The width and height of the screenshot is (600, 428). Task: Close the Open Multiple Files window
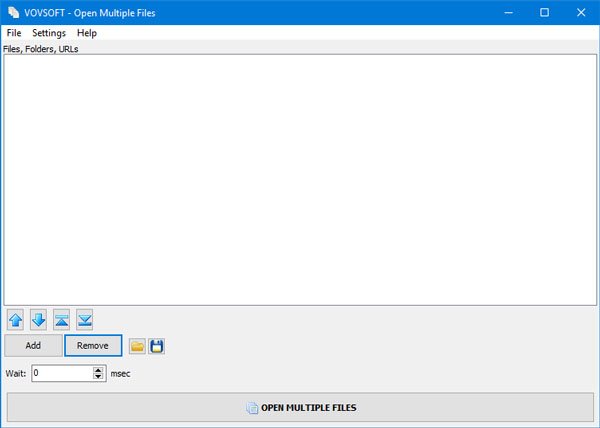point(581,13)
